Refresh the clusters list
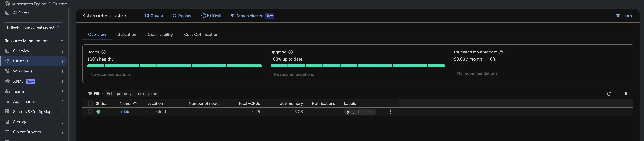This screenshot has height=141, width=644. point(211,16)
